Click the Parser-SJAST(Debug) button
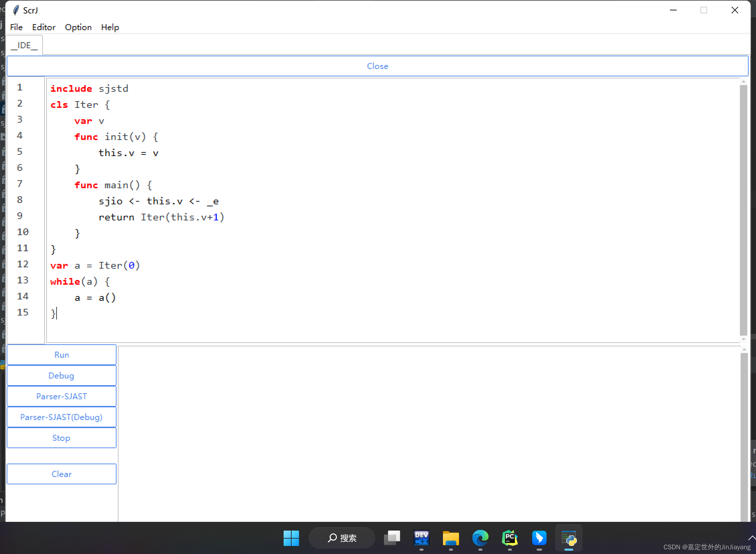The width and height of the screenshot is (756, 554). pyautogui.click(x=61, y=417)
